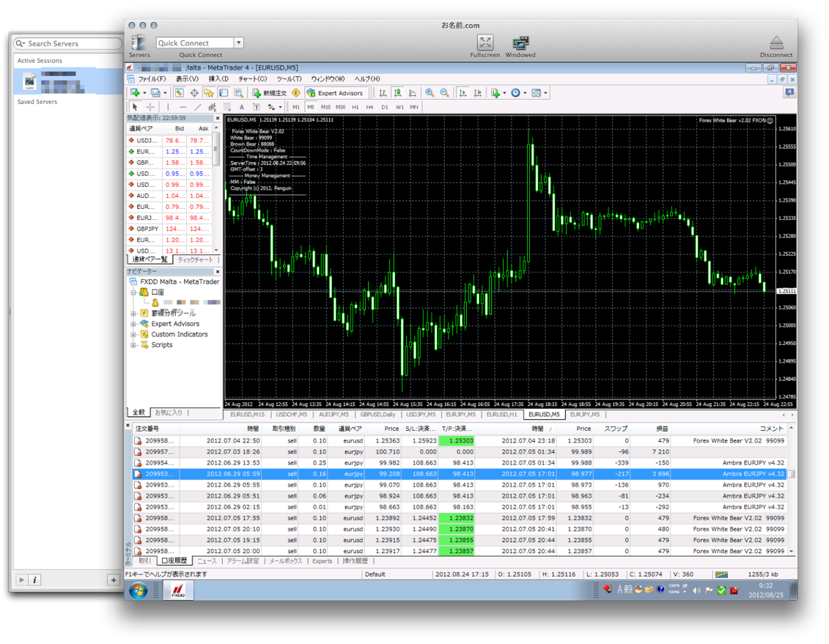Open the Quick Connect dropdown arrow
Viewport: 829px width, 644px height.
point(239,42)
